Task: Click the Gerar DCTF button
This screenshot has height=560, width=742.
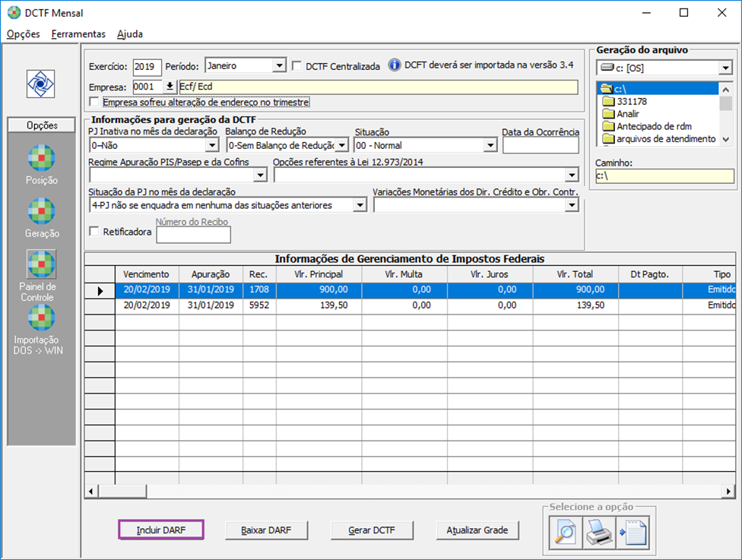Action: point(372,530)
